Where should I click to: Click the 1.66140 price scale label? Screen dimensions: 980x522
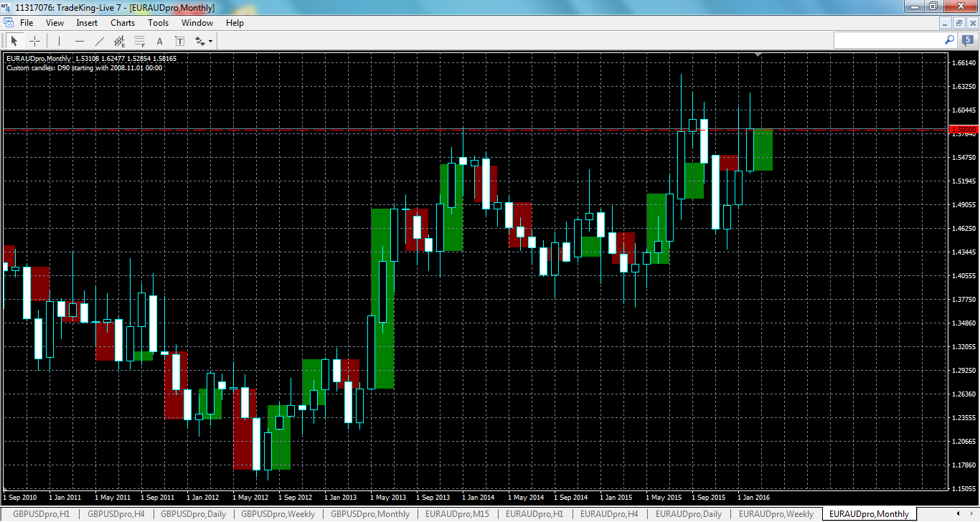tap(963, 63)
